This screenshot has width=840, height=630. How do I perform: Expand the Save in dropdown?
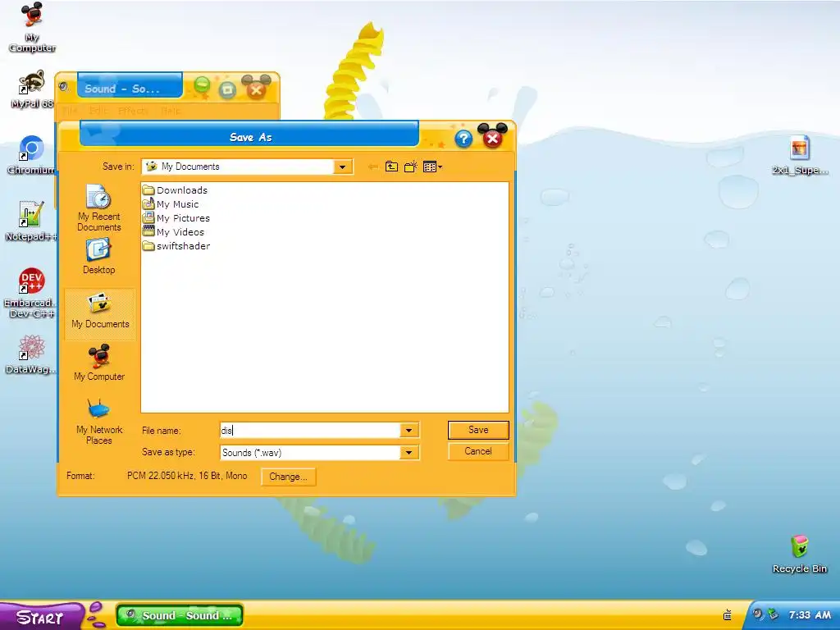(342, 167)
